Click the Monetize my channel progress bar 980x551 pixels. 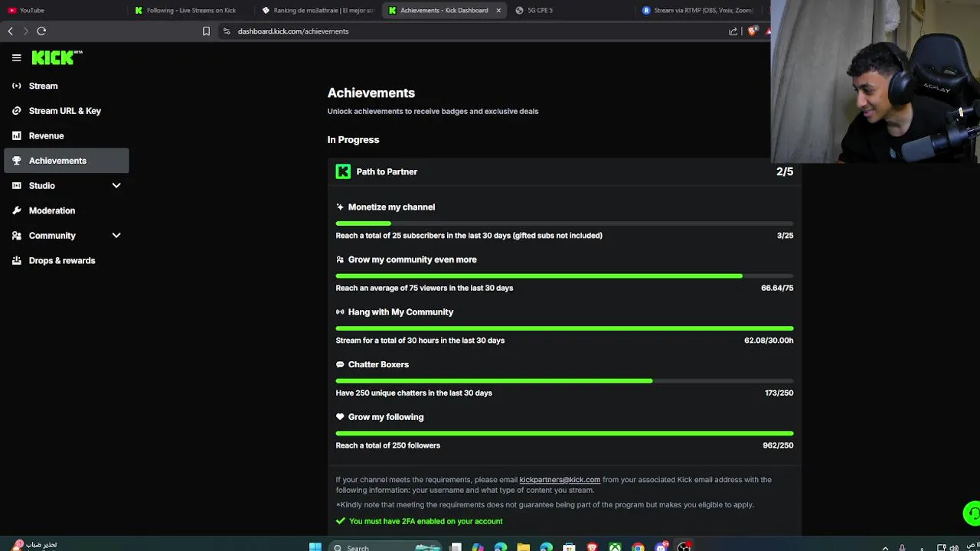[x=564, y=223]
